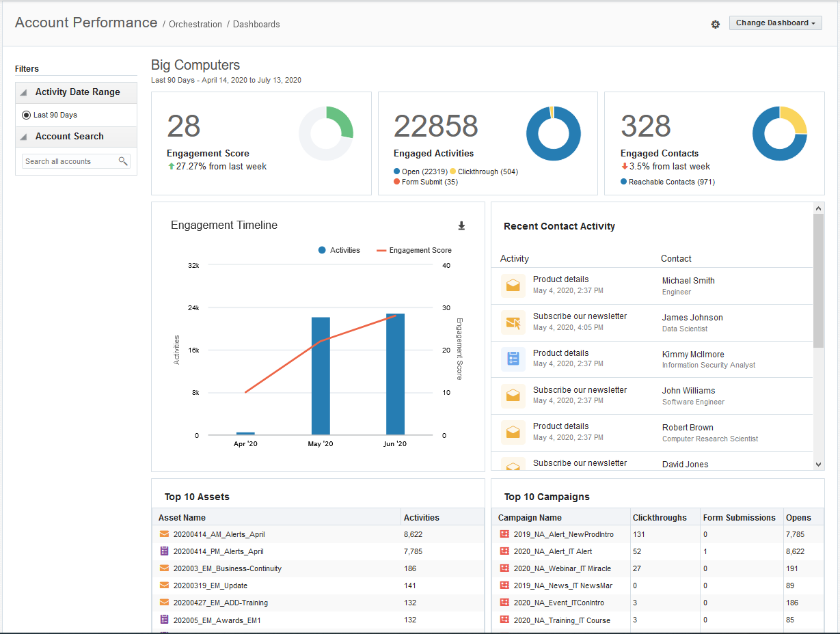Viewport: 840px width, 634px height.
Task: Toggle Activities series in chart legend
Action: click(339, 250)
